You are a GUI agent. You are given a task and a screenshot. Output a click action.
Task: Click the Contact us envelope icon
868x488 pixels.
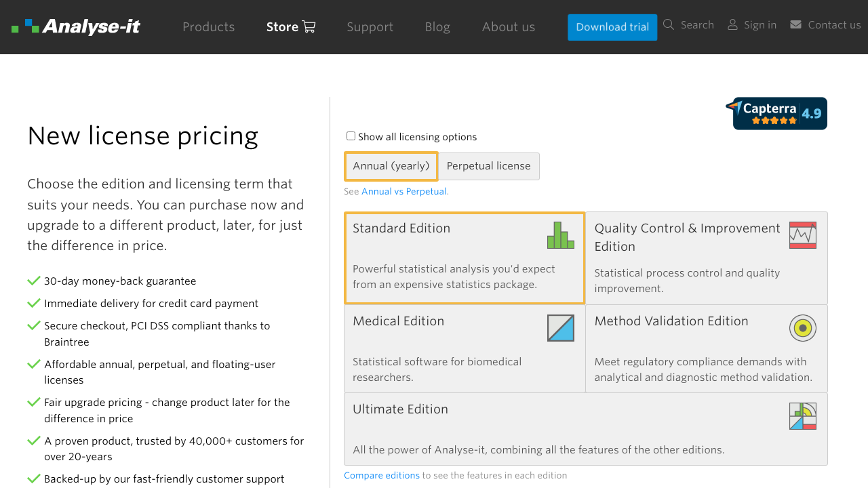[x=795, y=25]
